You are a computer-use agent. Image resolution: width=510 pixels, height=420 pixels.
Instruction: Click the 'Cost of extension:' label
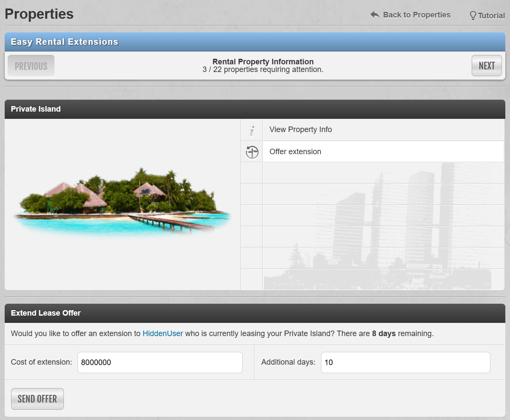point(41,362)
